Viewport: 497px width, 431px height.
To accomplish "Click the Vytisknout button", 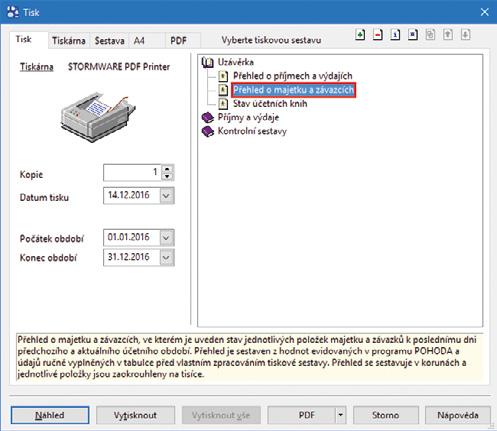I will pos(135,415).
